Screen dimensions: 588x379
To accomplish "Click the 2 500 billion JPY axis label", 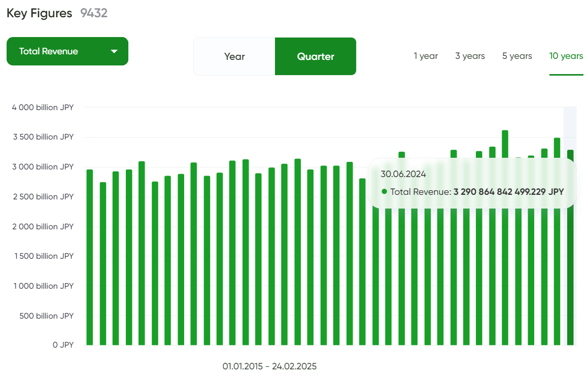I will 44,197.
